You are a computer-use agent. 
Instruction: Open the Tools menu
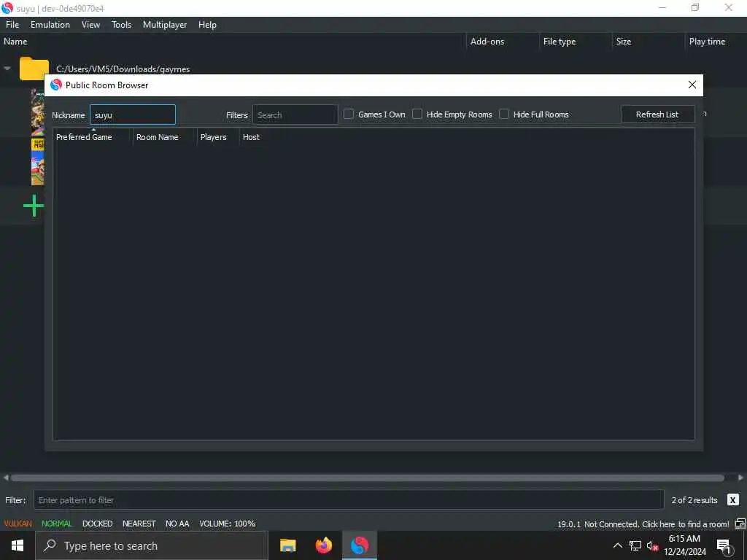tap(122, 25)
